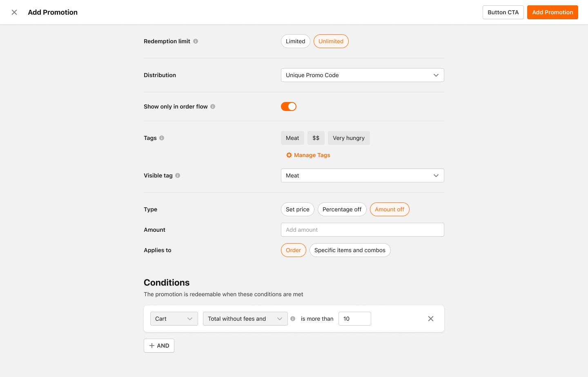Open the Cart condition dropdown
The width and height of the screenshot is (588, 377).
tap(174, 319)
